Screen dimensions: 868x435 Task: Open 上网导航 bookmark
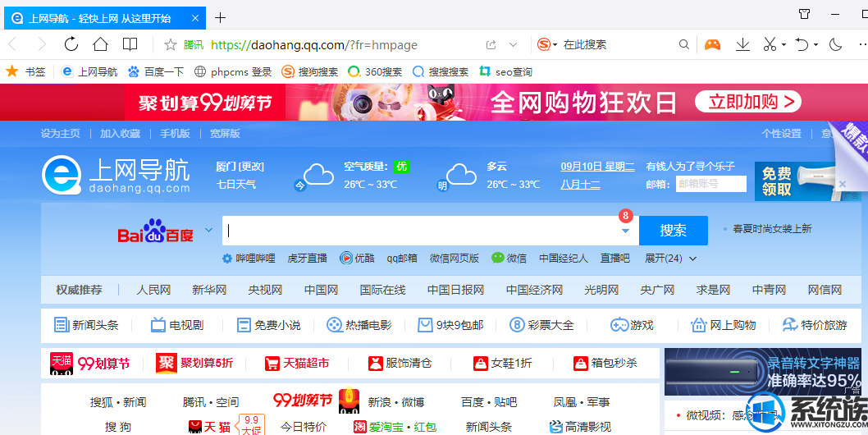click(x=89, y=71)
